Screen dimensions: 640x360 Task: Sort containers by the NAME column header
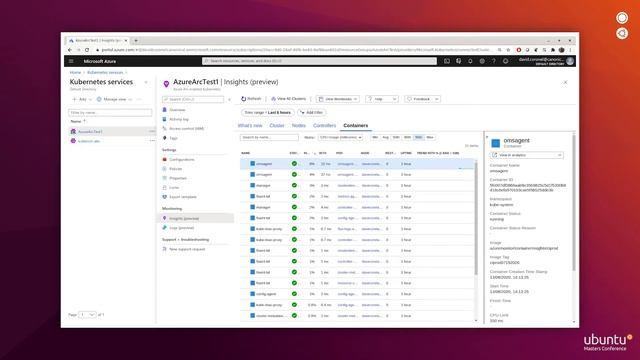tap(246, 153)
